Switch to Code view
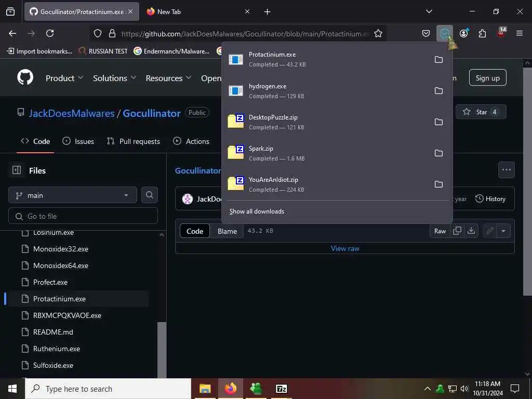 coord(195,231)
